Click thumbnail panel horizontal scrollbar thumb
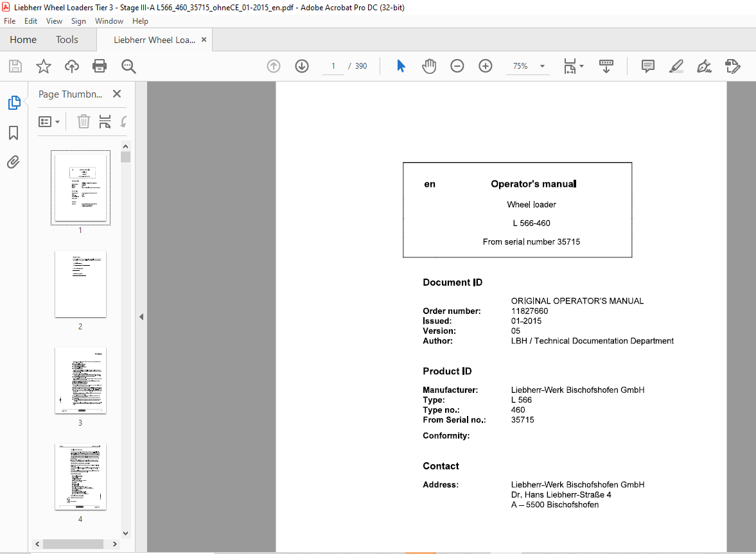The width and height of the screenshot is (756, 554). pyautogui.click(x=73, y=544)
